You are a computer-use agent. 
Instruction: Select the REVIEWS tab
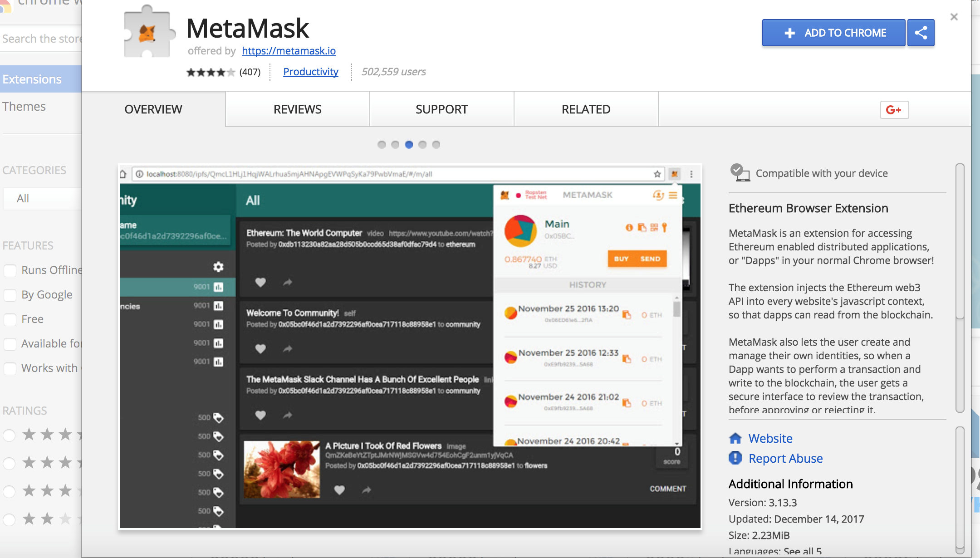(298, 109)
